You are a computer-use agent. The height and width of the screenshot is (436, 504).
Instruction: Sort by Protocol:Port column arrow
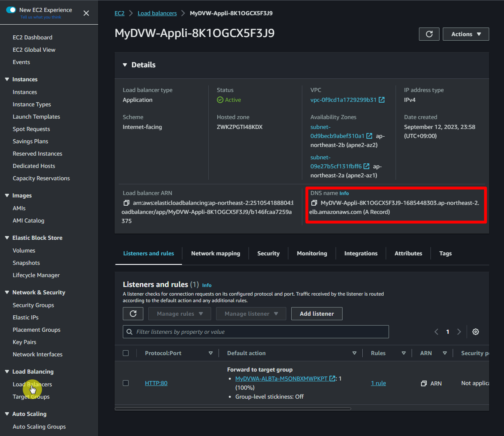coord(211,353)
